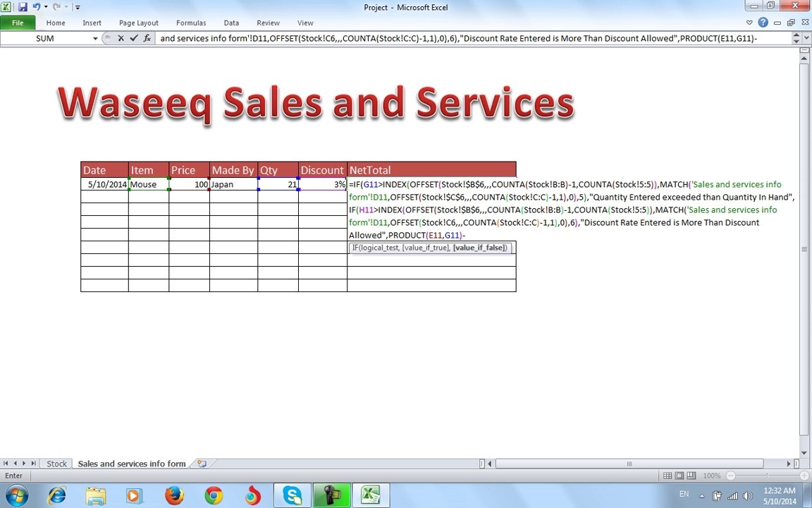The image size is (812, 508).
Task: Click the 100% zoom level
Action: click(x=711, y=476)
